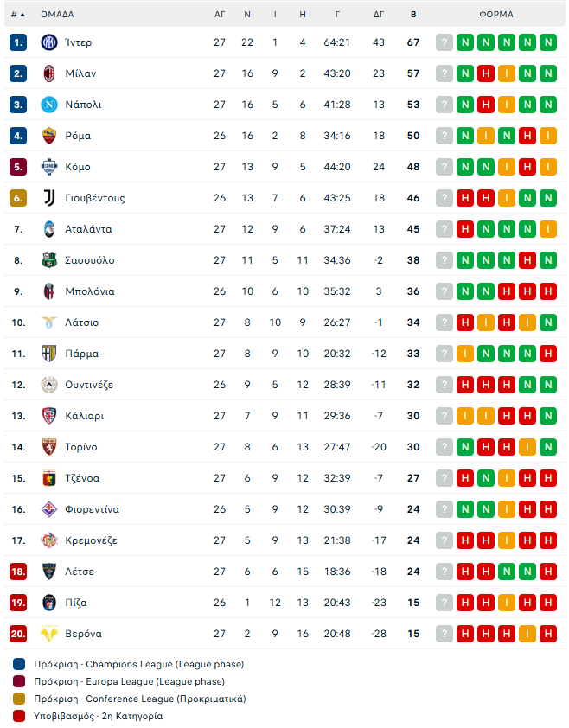Click Ρόμα's last orange Ι form badge
This screenshot has height=728, width=569.
[548, 136]
